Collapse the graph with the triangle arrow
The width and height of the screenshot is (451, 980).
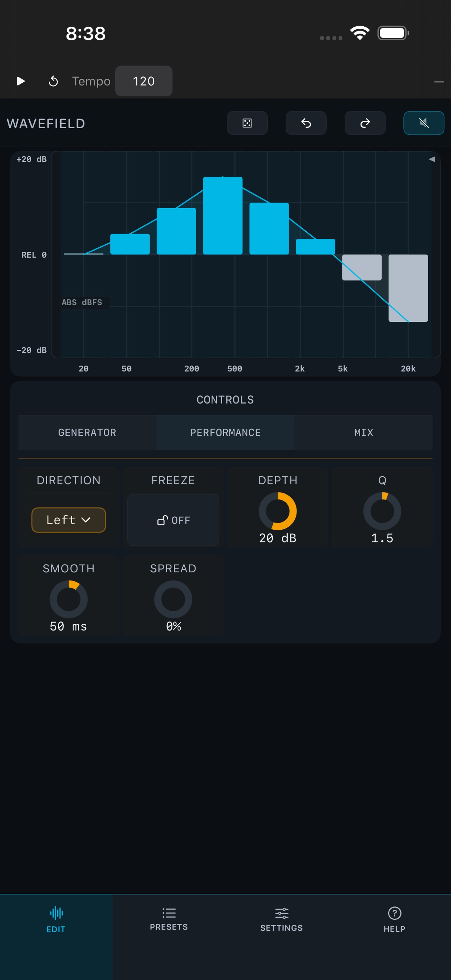pyautogui.click(x=432, y=159)
